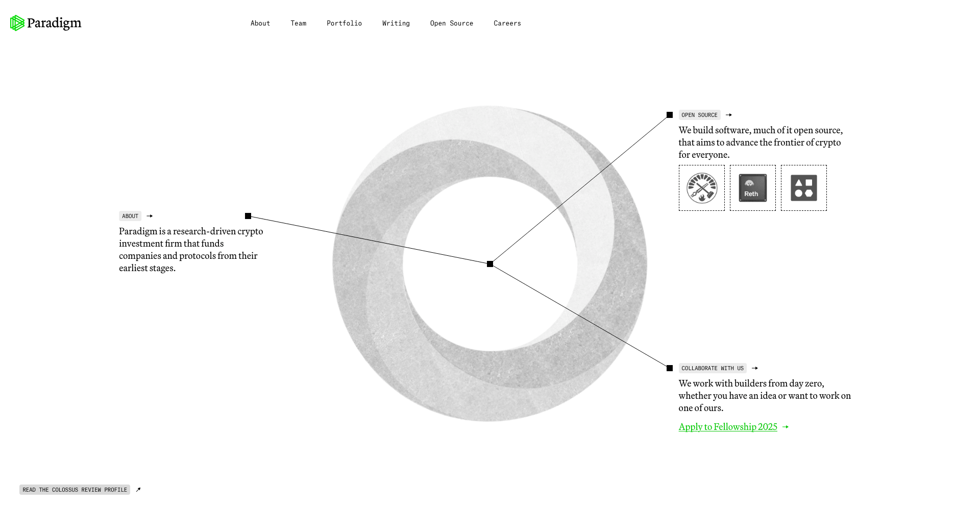Click the arrow beside the OPEN SOURCE tag
Image resolution: width=980 pixels, height=507 pixels.
pos(729,115)
